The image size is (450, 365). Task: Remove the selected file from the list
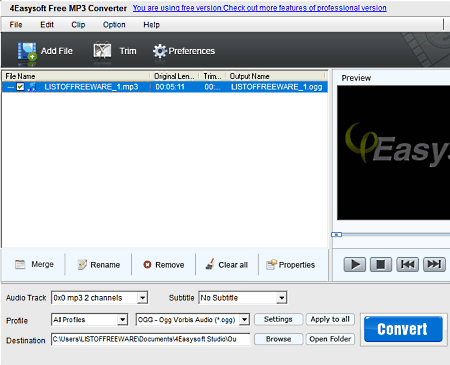click(164, 265)
